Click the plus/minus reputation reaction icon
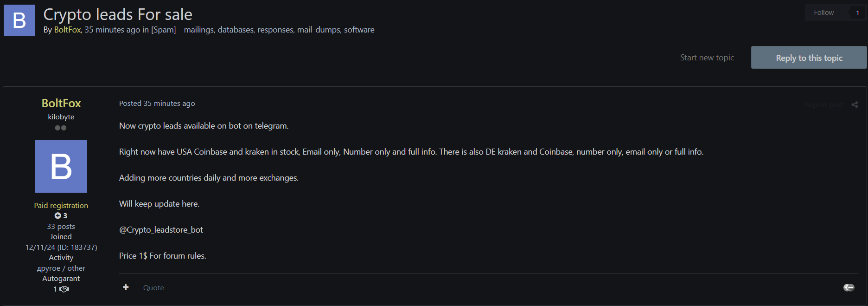Screen dimensions: 868x306 tap(849, 288)
